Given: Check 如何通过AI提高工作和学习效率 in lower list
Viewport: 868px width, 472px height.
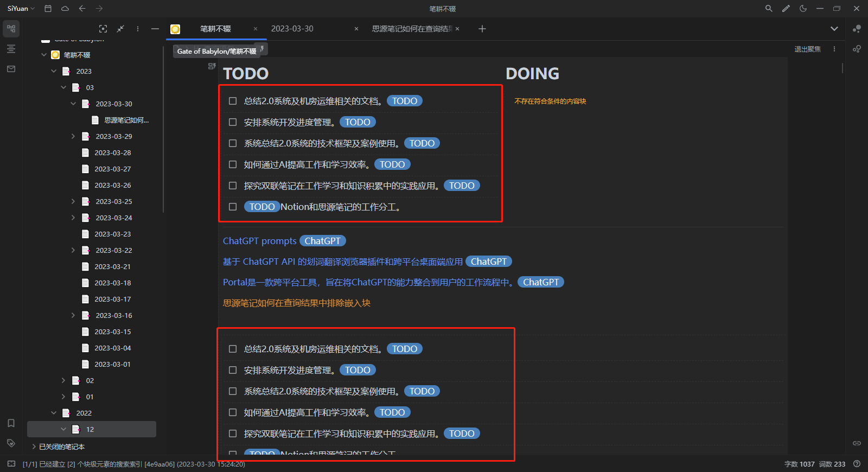Looking at the screenshot, I should (x=233, y=412).
